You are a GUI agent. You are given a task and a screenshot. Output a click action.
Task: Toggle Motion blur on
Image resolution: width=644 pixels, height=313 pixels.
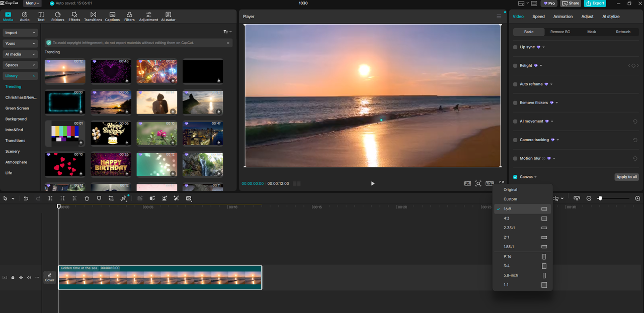(515, 158)
